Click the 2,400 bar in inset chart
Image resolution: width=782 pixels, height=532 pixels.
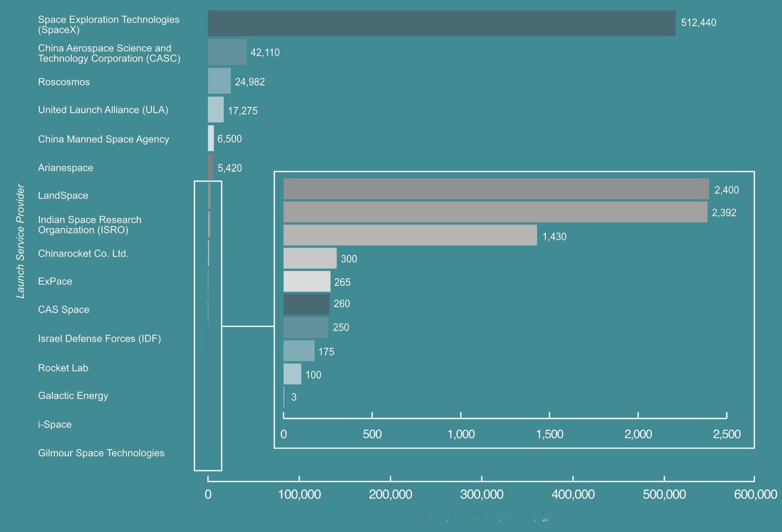(496, 189)
